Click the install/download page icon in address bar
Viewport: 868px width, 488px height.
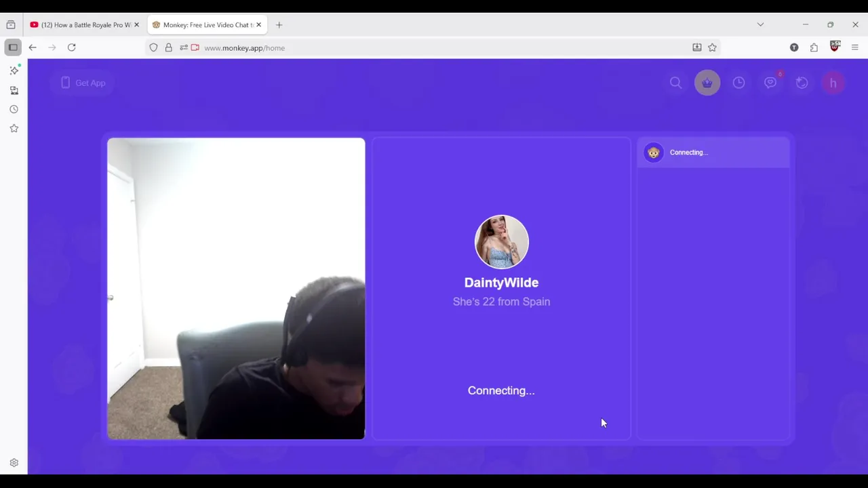696,47
